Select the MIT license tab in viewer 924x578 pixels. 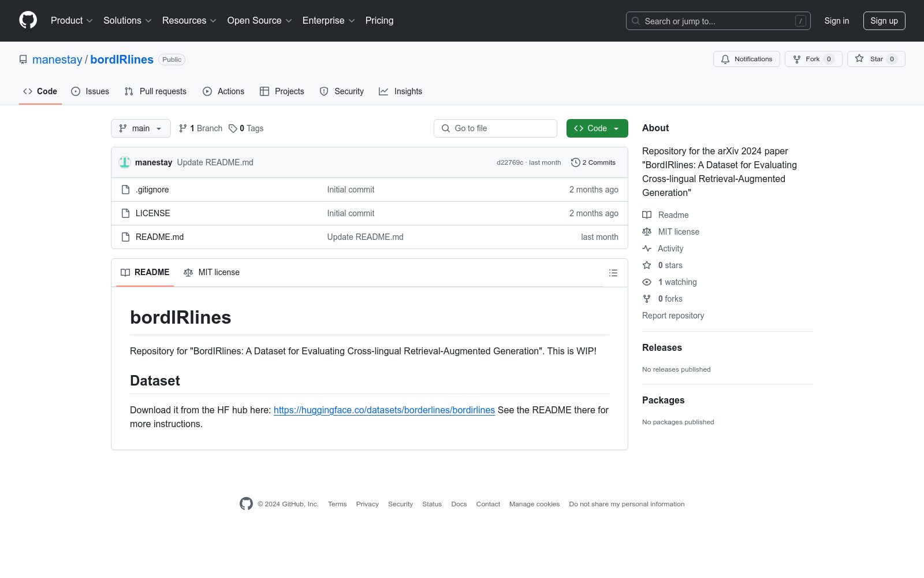click(x=211, y=272)
